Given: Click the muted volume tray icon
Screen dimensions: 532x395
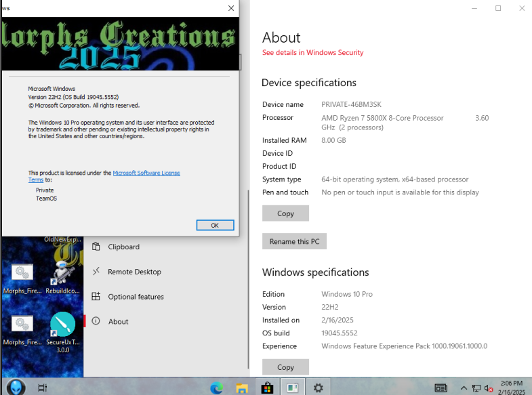Looking at the screenshot, I should [489, 388].
